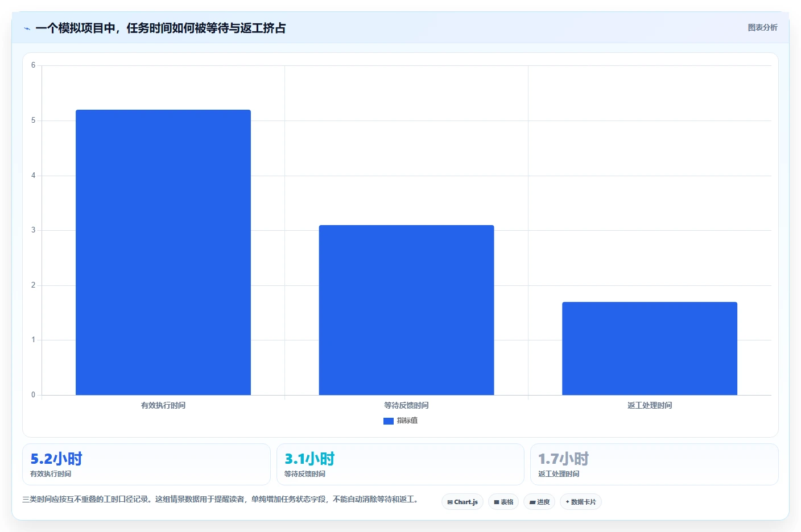Click the sparkle icon in 数据卡片 chip

(567, 502)
